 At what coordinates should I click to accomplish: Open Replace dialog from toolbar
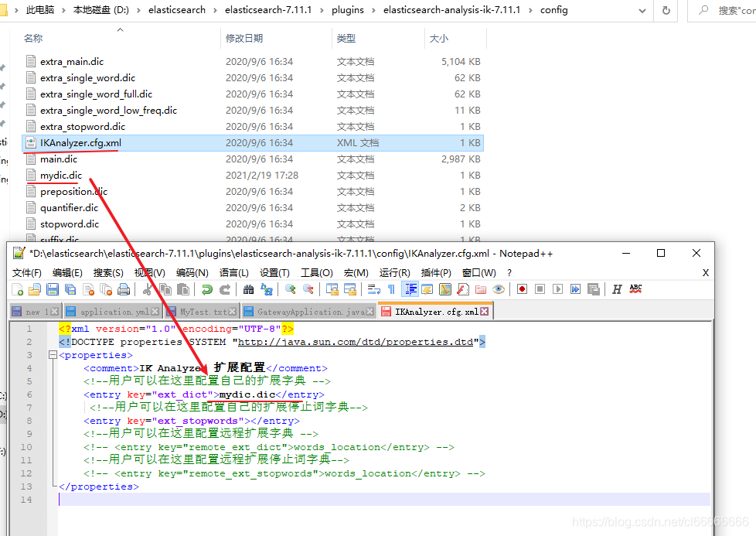point(266,289)
